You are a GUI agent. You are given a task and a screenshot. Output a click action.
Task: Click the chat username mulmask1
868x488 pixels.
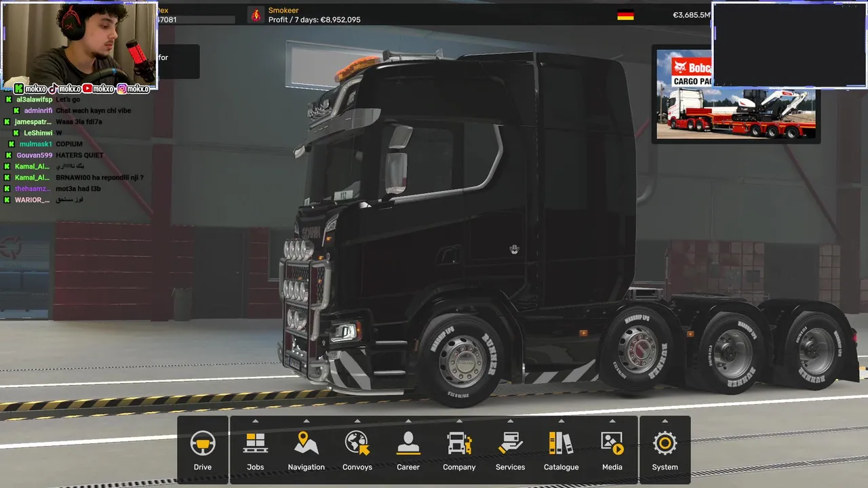pyautogui.click(x=36, y=144)
